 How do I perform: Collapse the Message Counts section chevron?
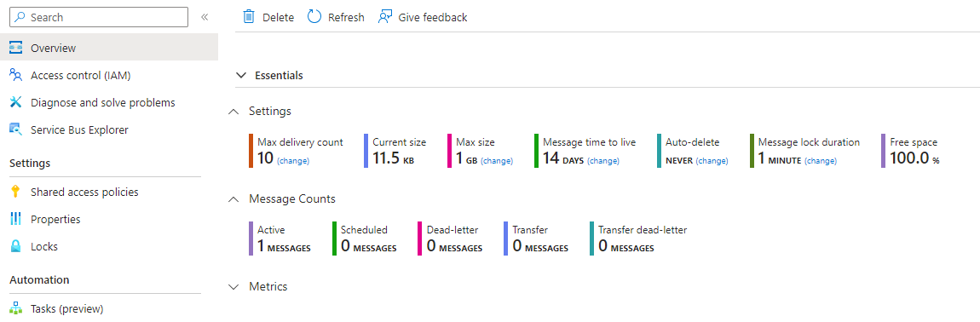pyautogui.click(x=233, y=199)
